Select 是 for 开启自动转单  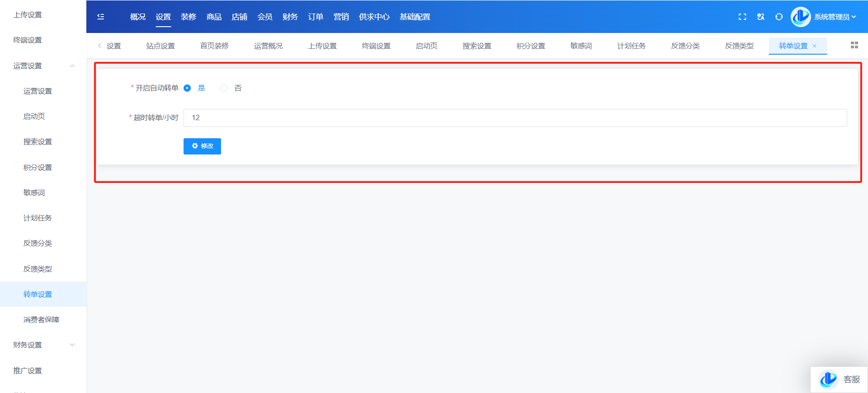pyautogui.click(x=187, y=88)
